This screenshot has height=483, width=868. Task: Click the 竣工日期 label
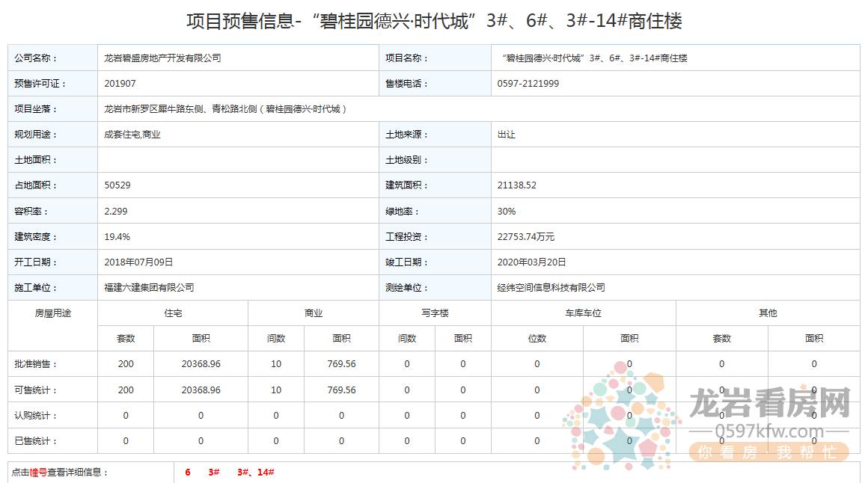[407, 262]
